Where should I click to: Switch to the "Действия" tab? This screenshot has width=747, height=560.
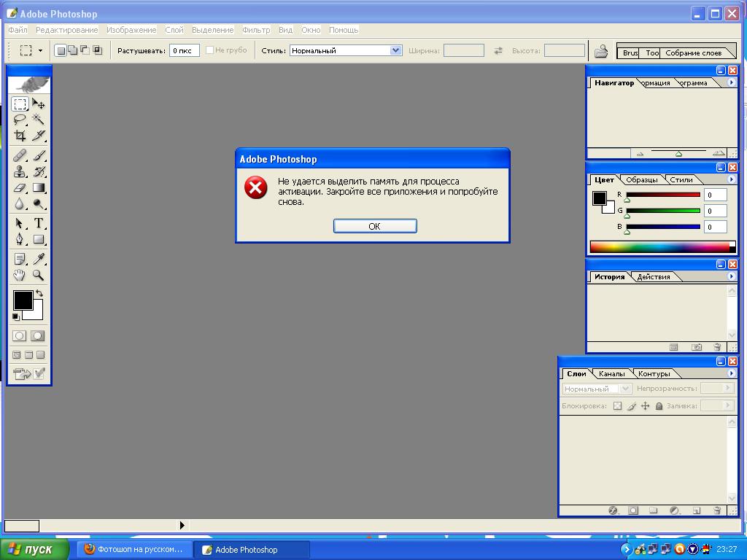tap(653, 276)
